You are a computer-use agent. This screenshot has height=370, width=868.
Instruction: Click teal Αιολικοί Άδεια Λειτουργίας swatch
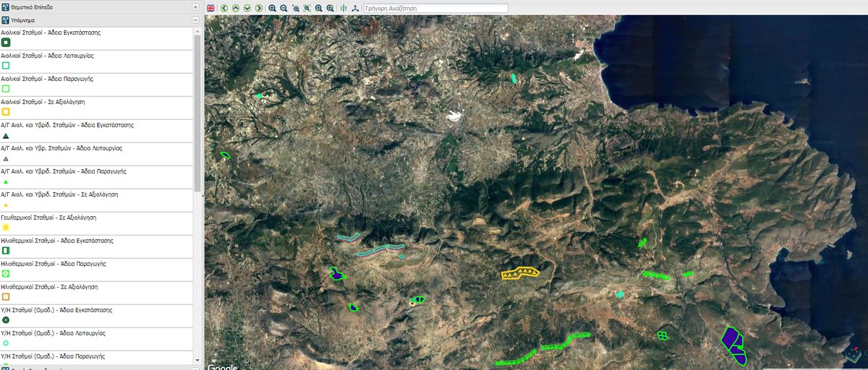(x=6, y=66)
